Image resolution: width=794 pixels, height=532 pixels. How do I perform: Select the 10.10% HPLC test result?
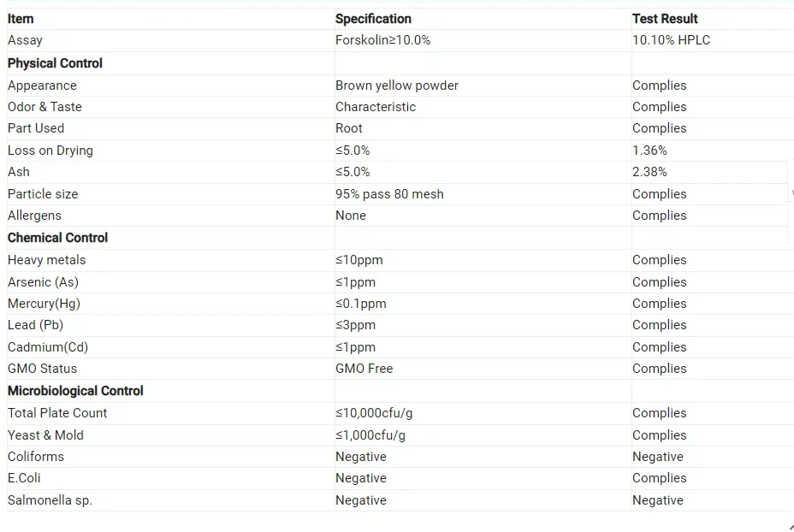[671, 40]
